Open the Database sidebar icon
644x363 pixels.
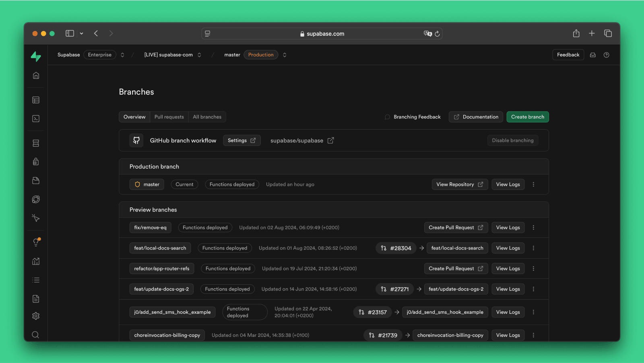click(36, 143)
